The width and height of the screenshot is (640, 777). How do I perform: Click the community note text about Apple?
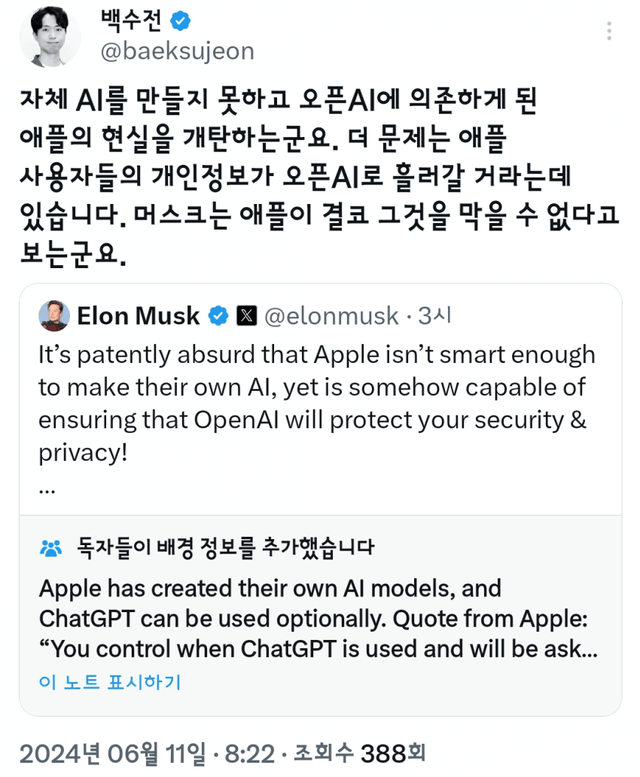click(x=318, y=617)
